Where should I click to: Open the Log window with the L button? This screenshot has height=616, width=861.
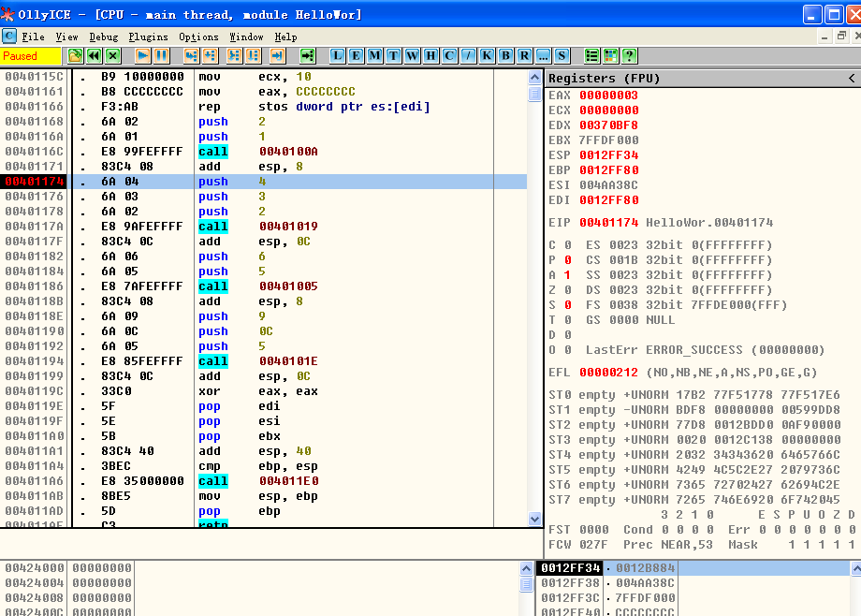pos(337,55)
